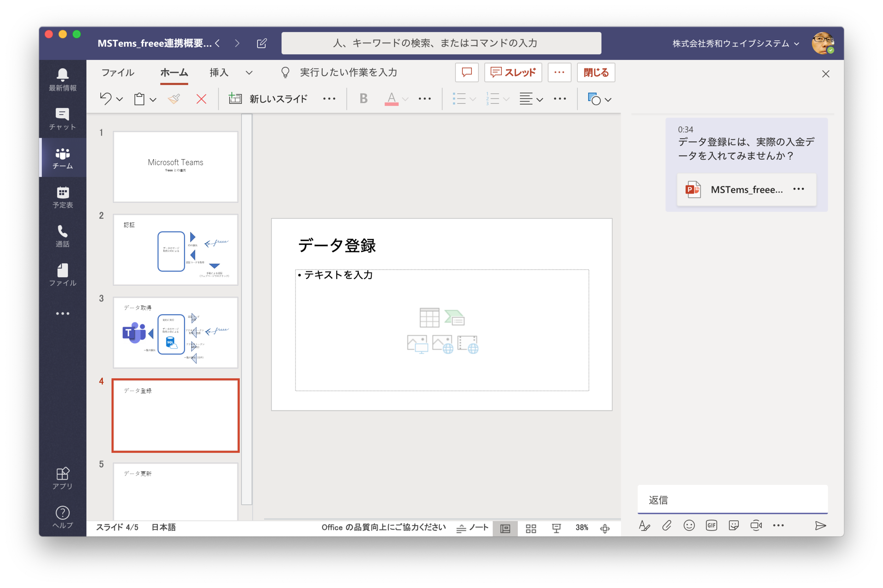Toggle bold formatting button
Image resolution: width=883 pixels, height=588 pixels.
[x=363, y=99]
